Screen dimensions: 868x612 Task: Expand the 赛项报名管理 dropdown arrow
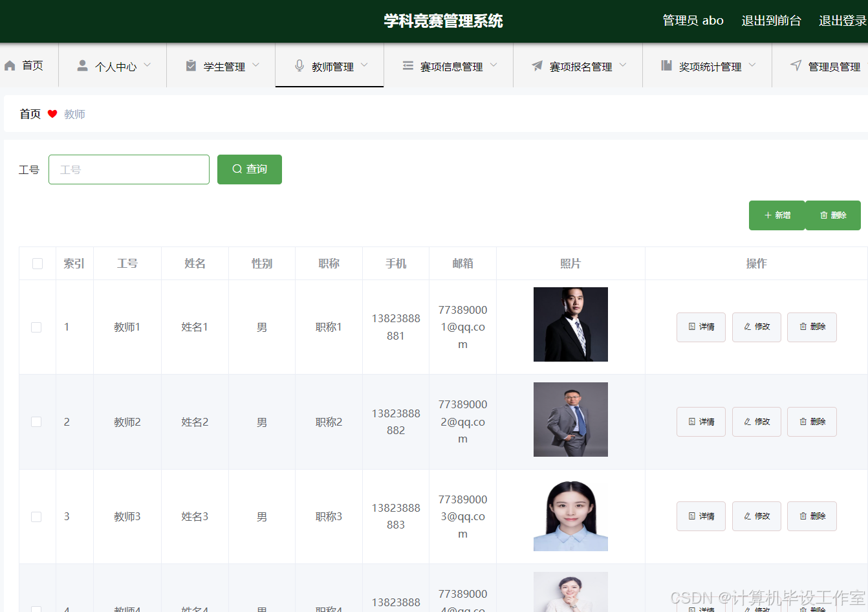pos(623,65)
